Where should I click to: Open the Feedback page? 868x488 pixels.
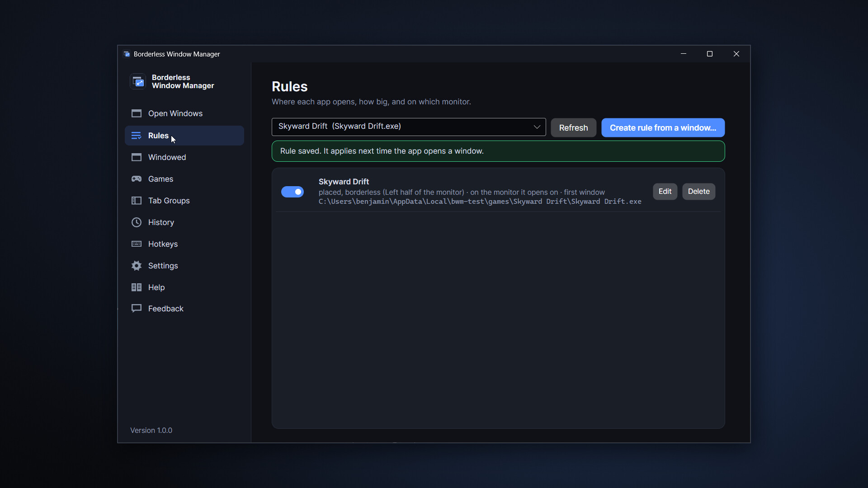184,309
